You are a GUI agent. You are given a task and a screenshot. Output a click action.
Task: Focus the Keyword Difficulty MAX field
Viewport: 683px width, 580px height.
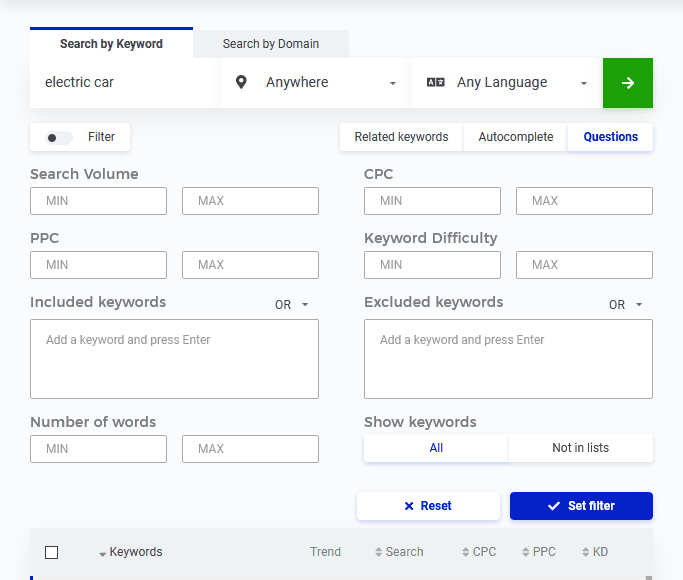coord(585,265)
